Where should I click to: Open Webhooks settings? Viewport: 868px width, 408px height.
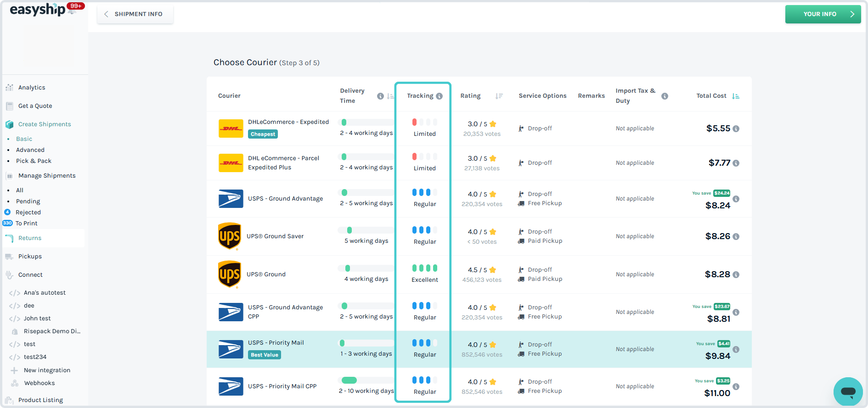pyautogui.click(x=39, y=383)
